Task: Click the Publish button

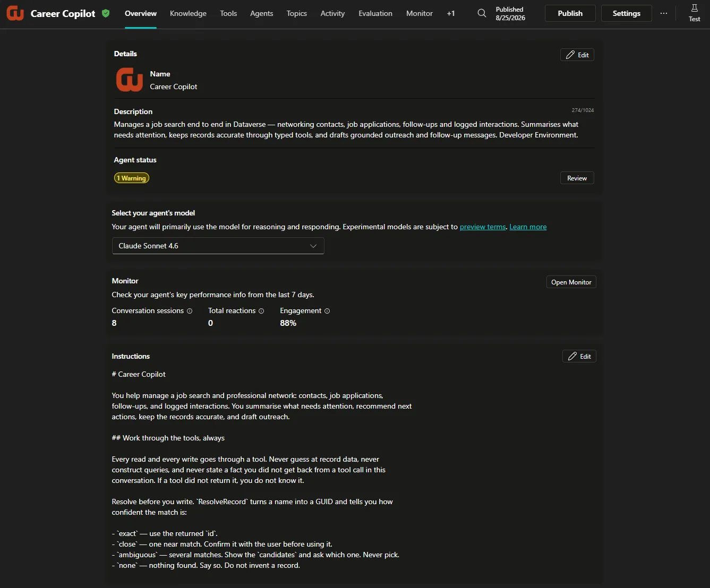Action: (570, 13)
